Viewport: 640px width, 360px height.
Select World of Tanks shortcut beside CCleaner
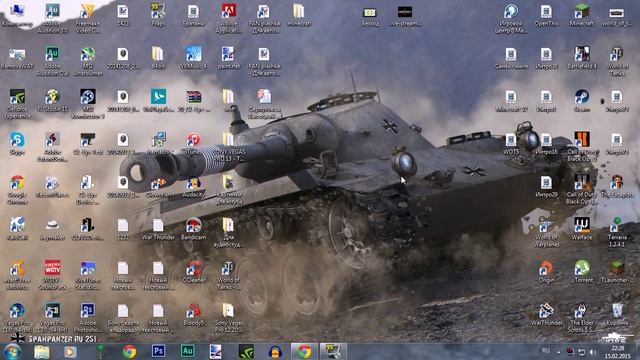coord(229,274)
